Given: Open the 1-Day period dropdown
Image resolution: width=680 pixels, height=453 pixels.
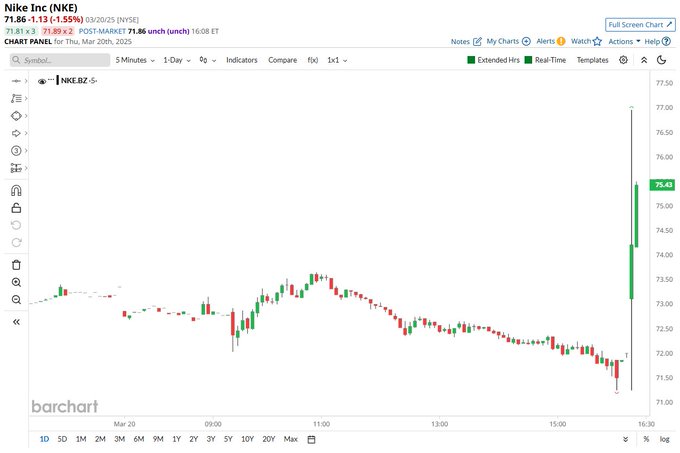Looking at the screenshot, I should point(177,60).
